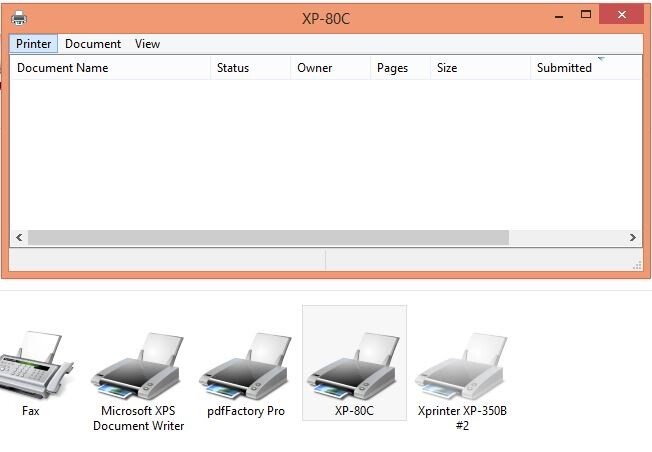Sort by the Size column header
Image resolution: width=652 pixels, height=452 pixels.
pyautogui.click(x=480, y=67)
